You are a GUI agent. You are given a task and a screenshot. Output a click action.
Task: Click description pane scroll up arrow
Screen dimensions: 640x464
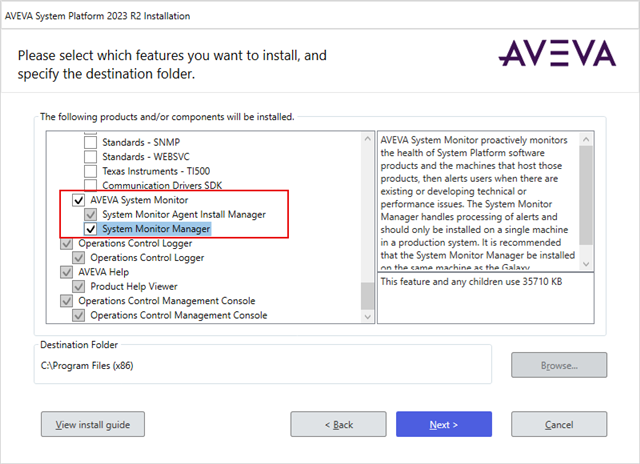point(586,140)
